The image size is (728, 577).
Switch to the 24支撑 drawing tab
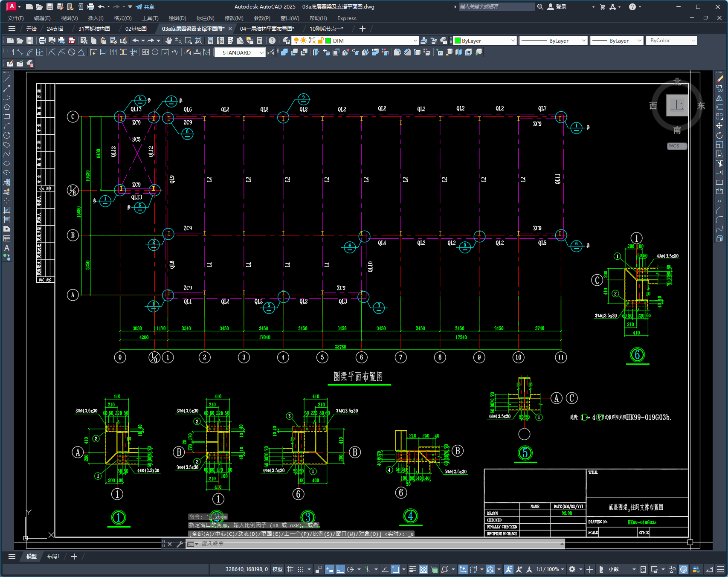click(55, 29)
